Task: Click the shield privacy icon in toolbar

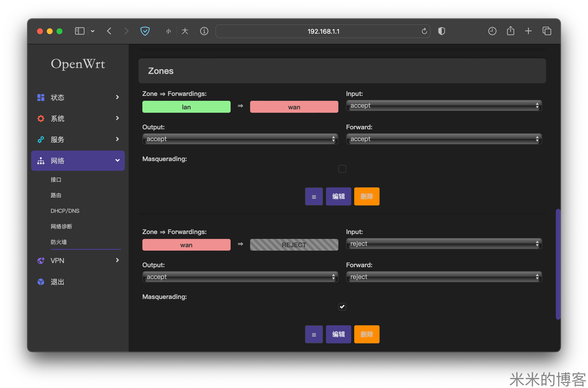Action: pos(145,31)
